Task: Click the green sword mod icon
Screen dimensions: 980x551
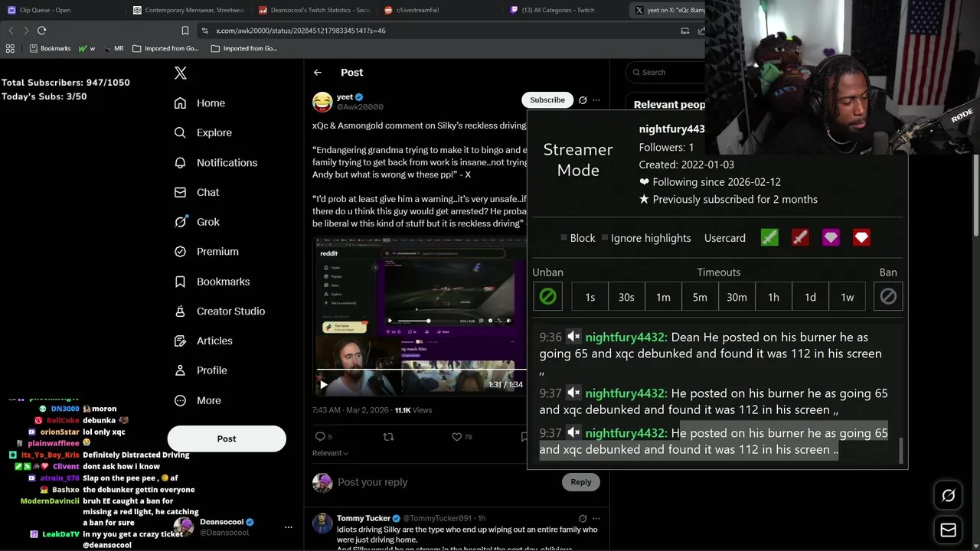Action: pyautogui.click(x=769, y=238)
